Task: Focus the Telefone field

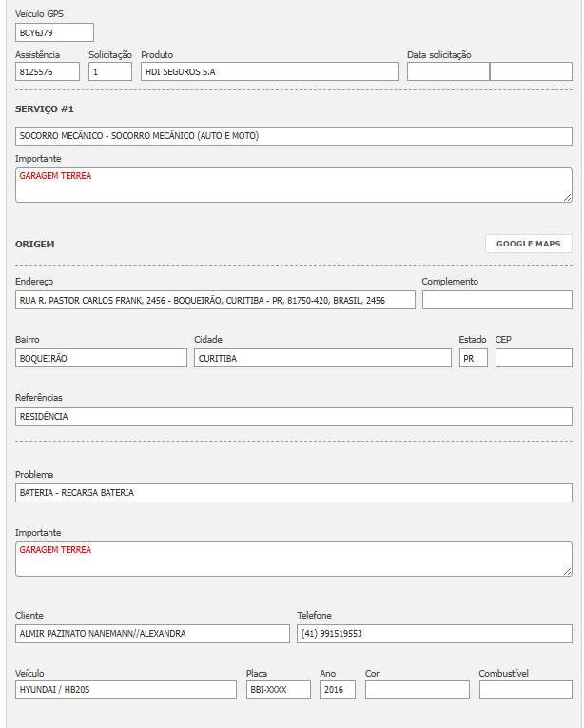Action: pos(435,634)
